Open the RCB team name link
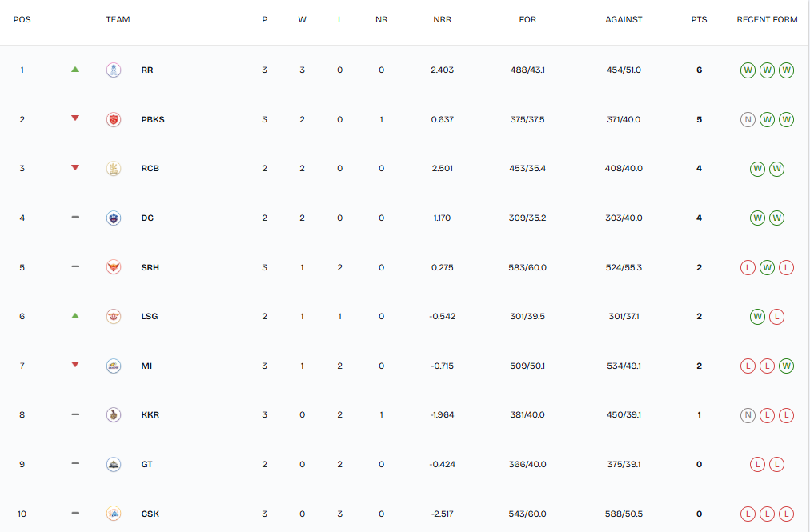Image resolution: width=810 pixels, height=532 pixels. 150,169
